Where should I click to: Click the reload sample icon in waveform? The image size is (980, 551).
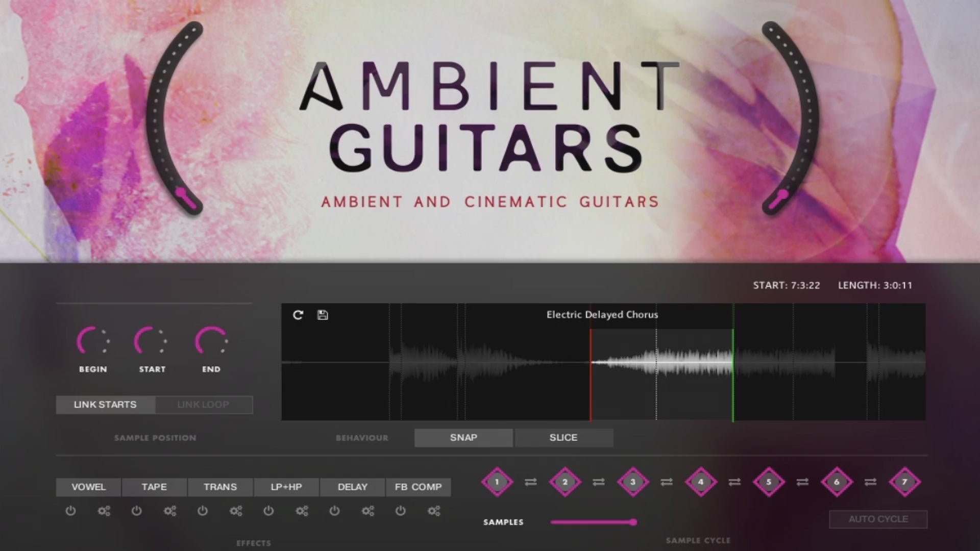tap(298, 315)
